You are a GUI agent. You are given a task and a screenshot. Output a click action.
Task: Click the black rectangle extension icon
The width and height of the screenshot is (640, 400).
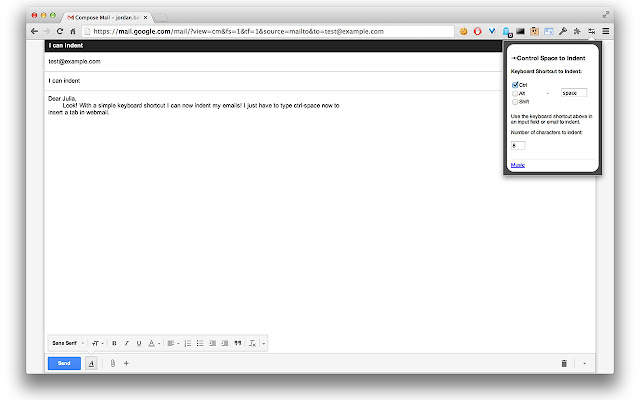point(520,31)
